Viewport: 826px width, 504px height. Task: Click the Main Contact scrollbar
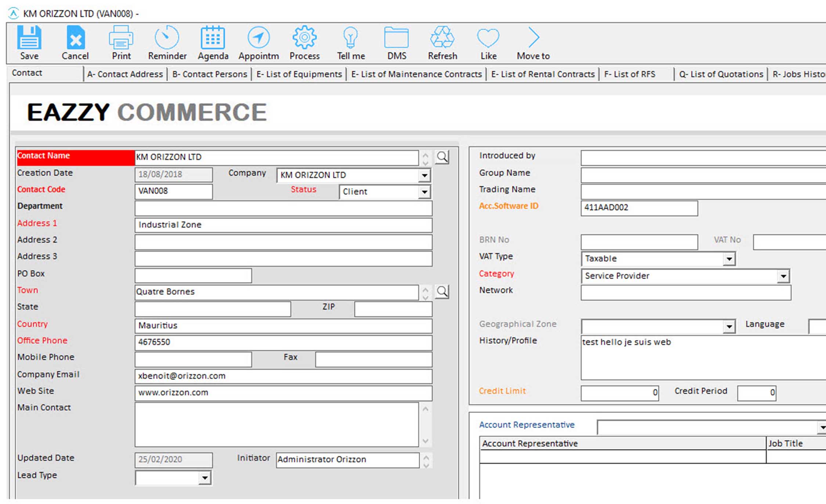425,425
